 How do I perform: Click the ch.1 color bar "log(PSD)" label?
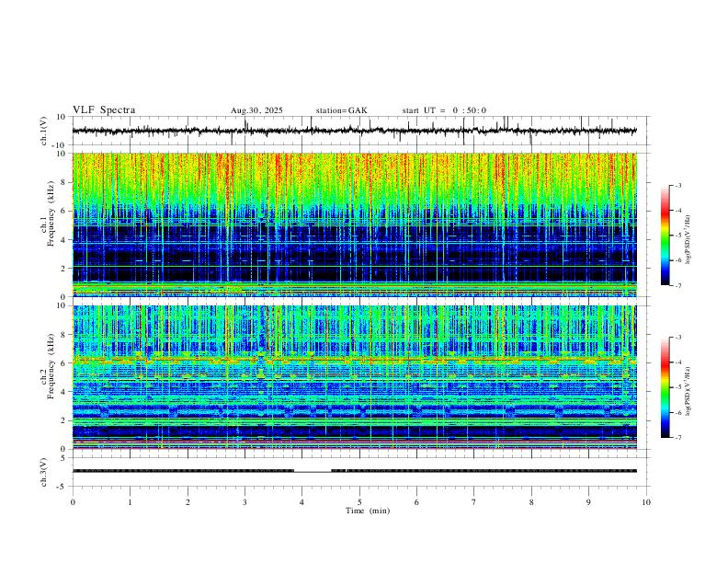click(688, 240)
